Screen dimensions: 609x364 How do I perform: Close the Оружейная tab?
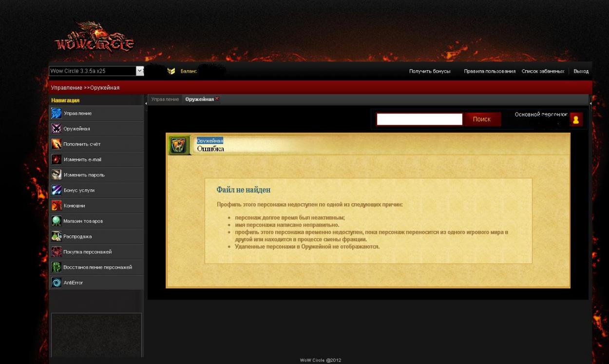click(217, 98)
